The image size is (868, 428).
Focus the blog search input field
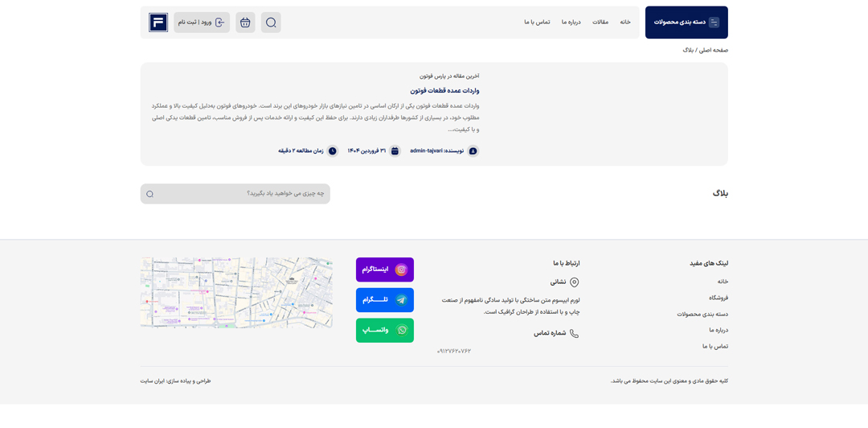235,194
